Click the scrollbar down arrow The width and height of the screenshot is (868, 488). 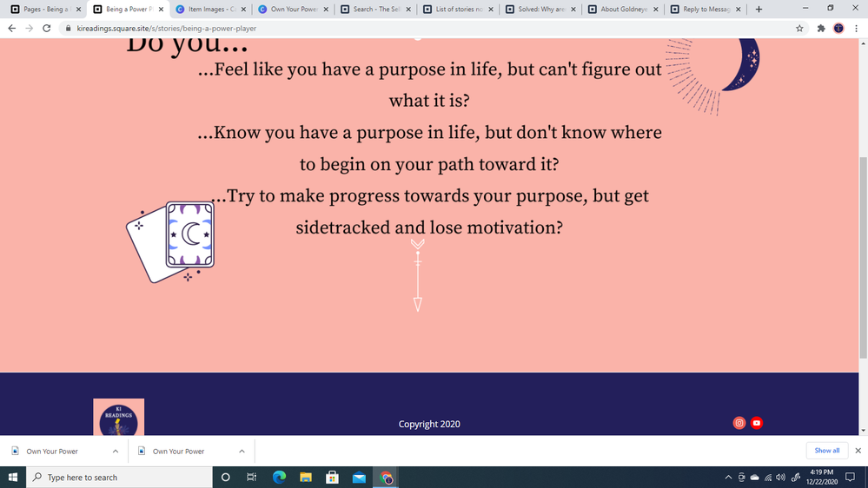pos(863,431)
